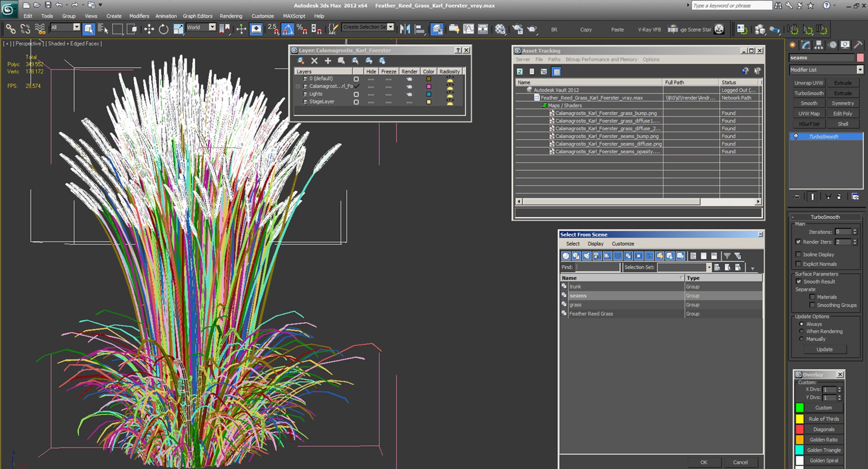Switch Asset Tracking to table view
Image resolution: width=868 pixels, height=469 pixels.
[x=557, y=71]
